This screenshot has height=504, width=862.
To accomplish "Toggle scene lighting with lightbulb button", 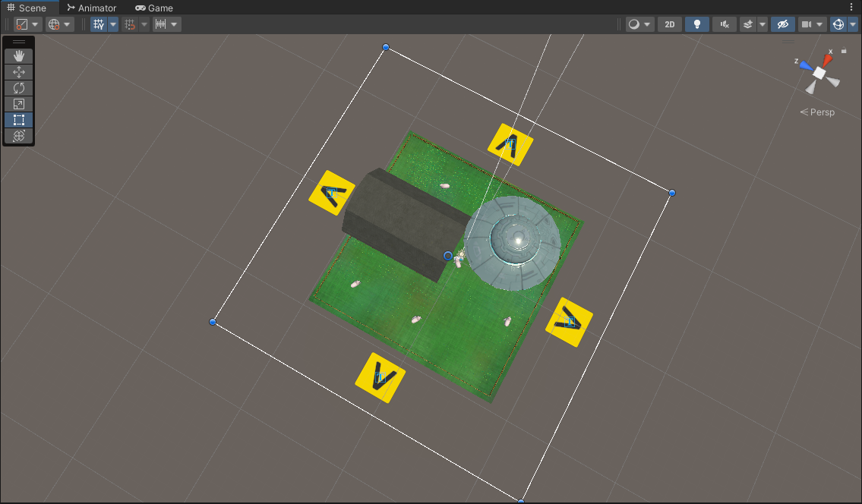I will click(x=696, y=24).
